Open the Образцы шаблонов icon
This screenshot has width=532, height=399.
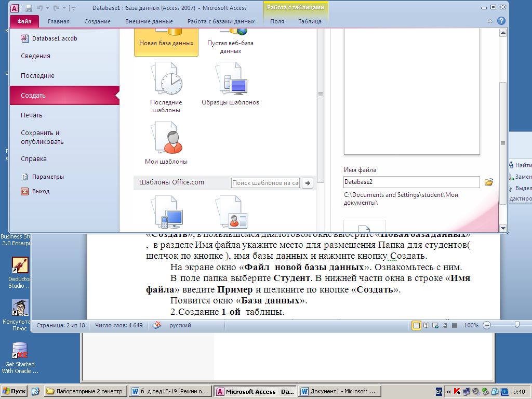coord(230,84)
